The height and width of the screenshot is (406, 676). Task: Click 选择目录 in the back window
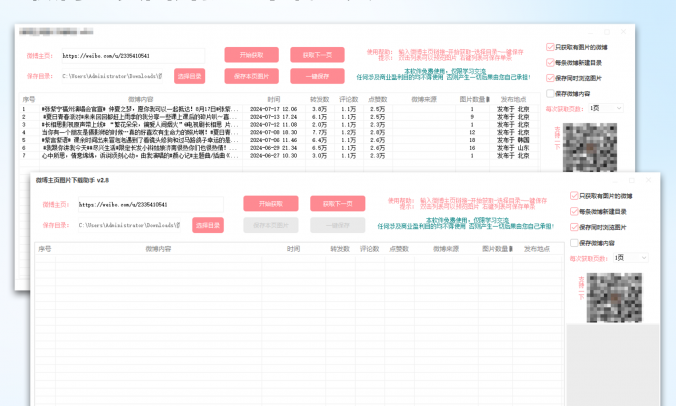click(189, 75)
